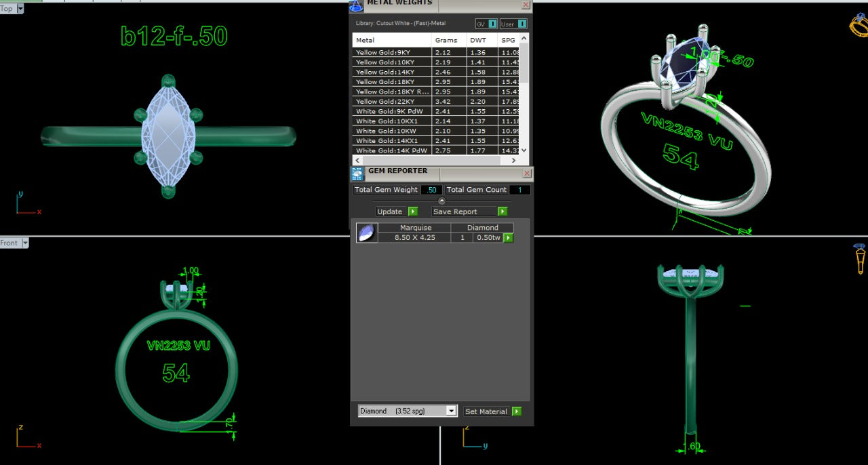Select the Yellow Gold:14KY row
Viewport: 868px width, 465px height.
(x=435, y=72)
